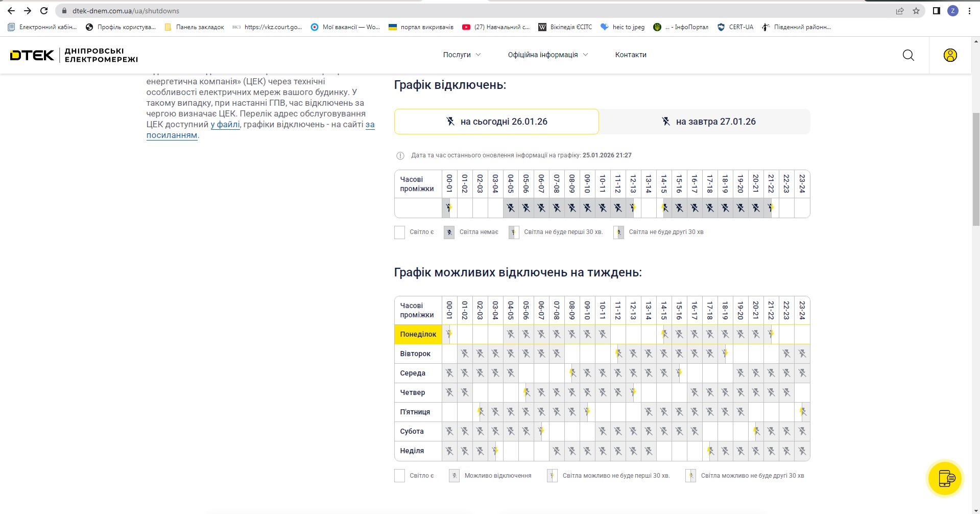Bookmark this page with the star icon
This screenshot has width=980, height=514.
point(916,11)
